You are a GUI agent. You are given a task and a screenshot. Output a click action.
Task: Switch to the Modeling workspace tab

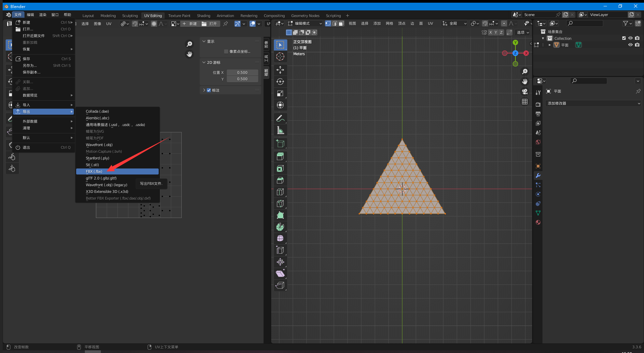(x=108, y=16)
